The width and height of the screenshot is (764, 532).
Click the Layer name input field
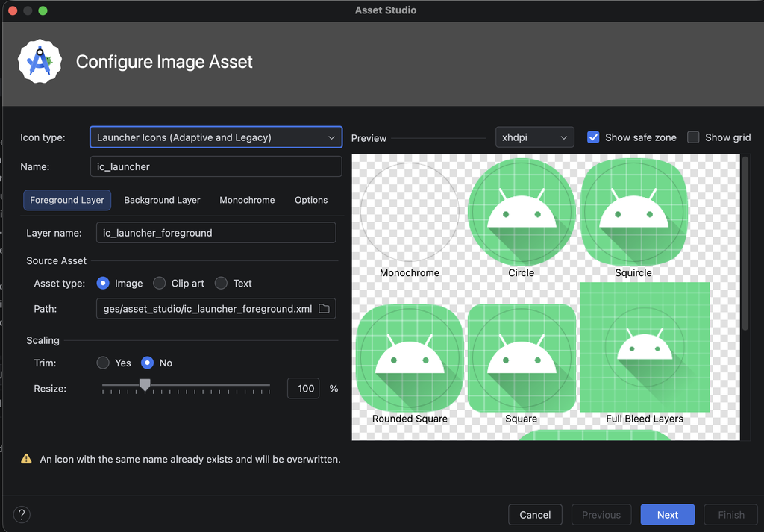(216, 233)
